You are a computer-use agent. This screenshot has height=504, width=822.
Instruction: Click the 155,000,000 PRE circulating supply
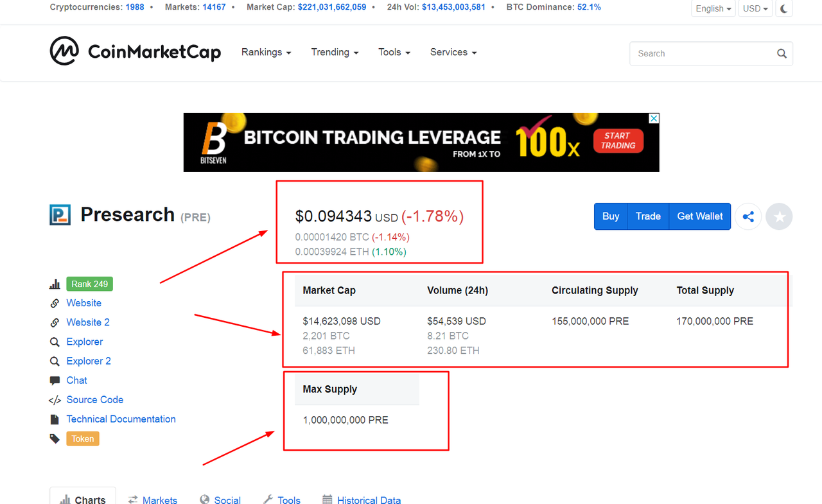pos(590,321)
